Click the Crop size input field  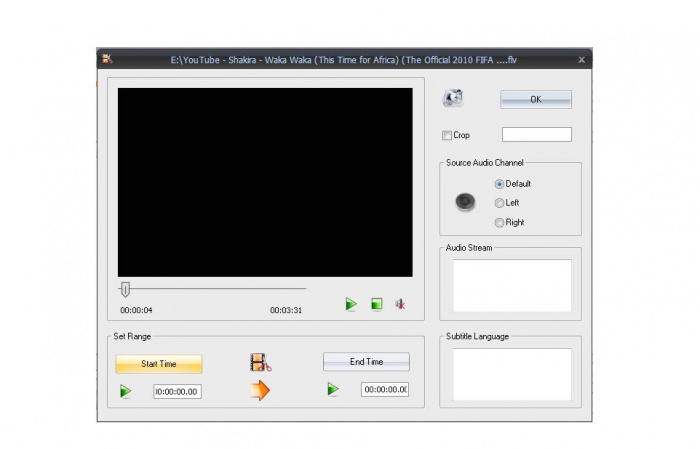tap(537, 134)
